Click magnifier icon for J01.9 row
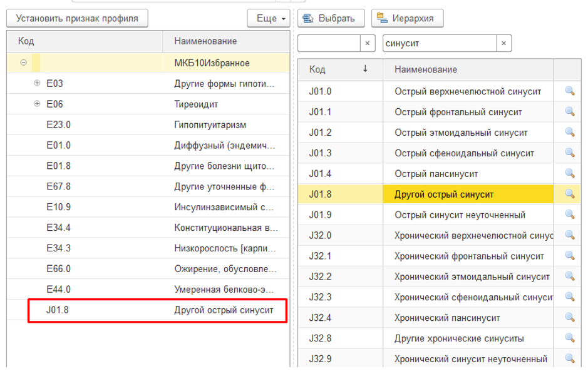The height and width of the screenshot is (384, 588). (569, 215)
